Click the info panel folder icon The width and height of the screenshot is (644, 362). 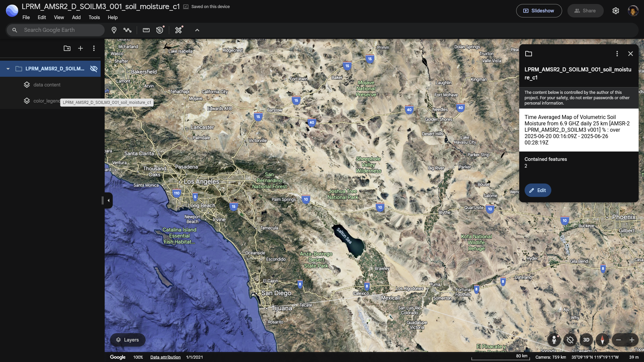[529, 54]
